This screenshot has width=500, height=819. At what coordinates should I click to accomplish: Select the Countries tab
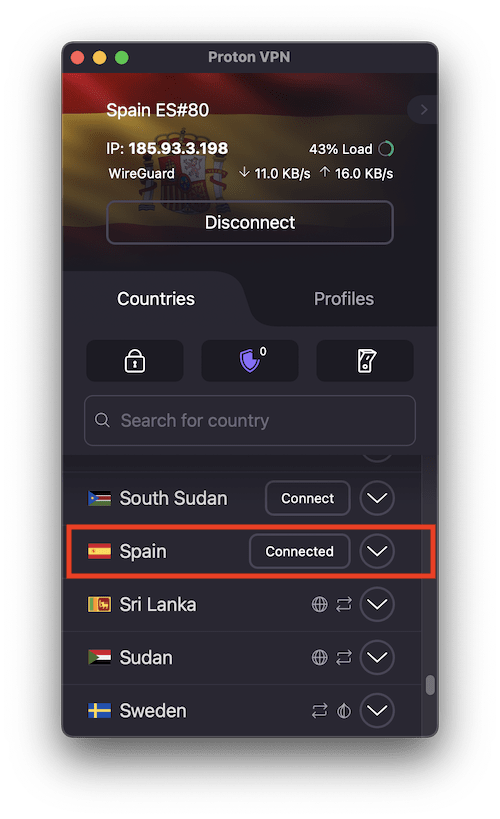coord(156,299)
